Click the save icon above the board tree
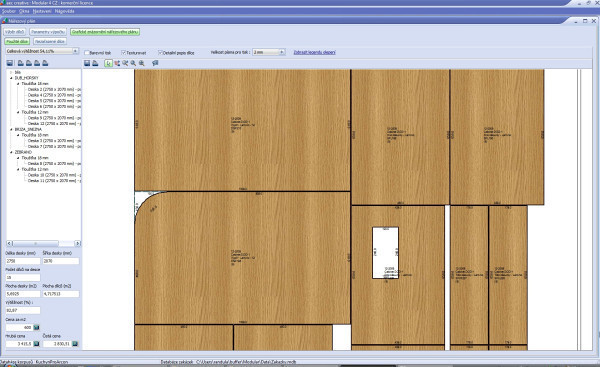 pyautogui.click(x=10, y=63)
